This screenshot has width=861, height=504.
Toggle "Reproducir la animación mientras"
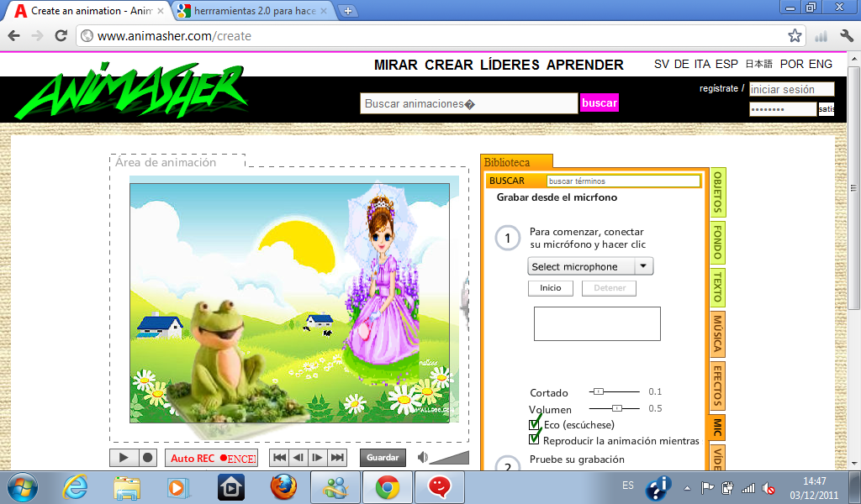[534, 438]
